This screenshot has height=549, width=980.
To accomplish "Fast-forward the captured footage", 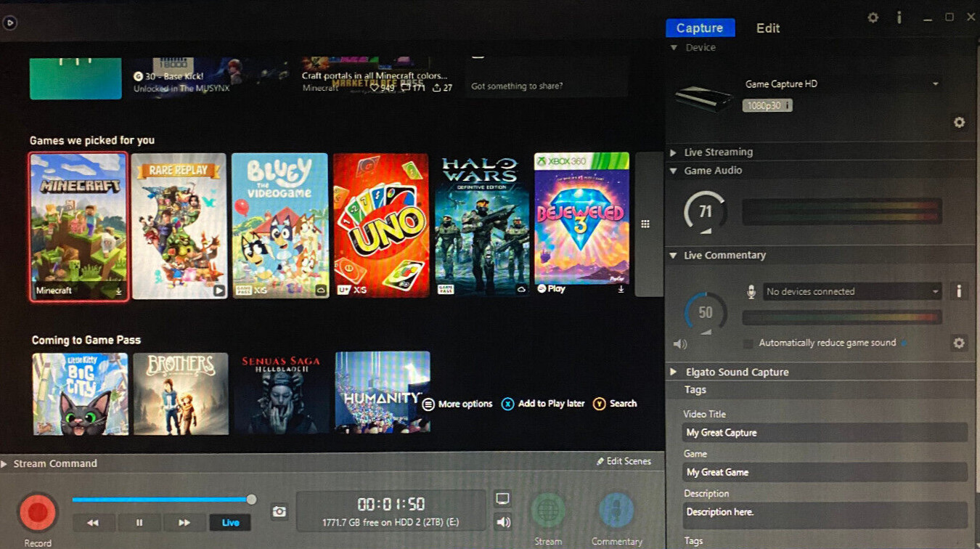I will (184, 522).
